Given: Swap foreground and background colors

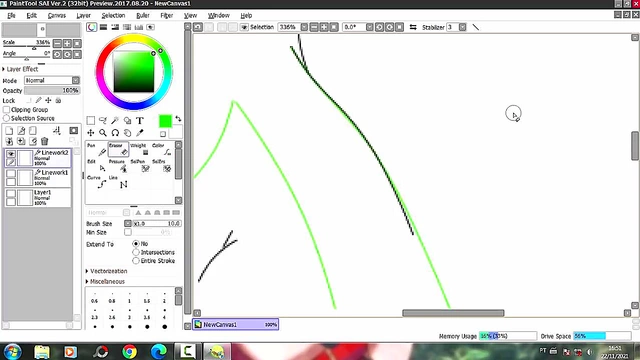Looking at the screenshot, I should click(x=178, y=119).
